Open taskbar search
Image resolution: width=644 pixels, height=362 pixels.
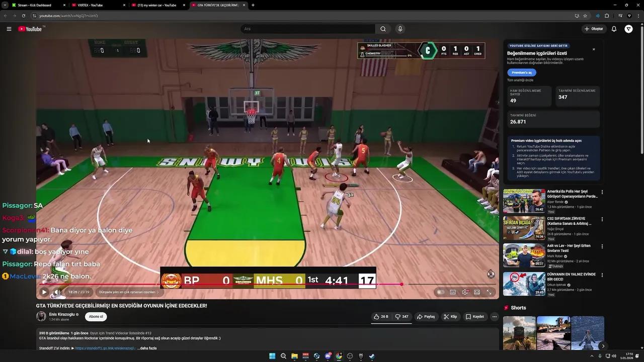pyautogui.click(x=283, y=356)
